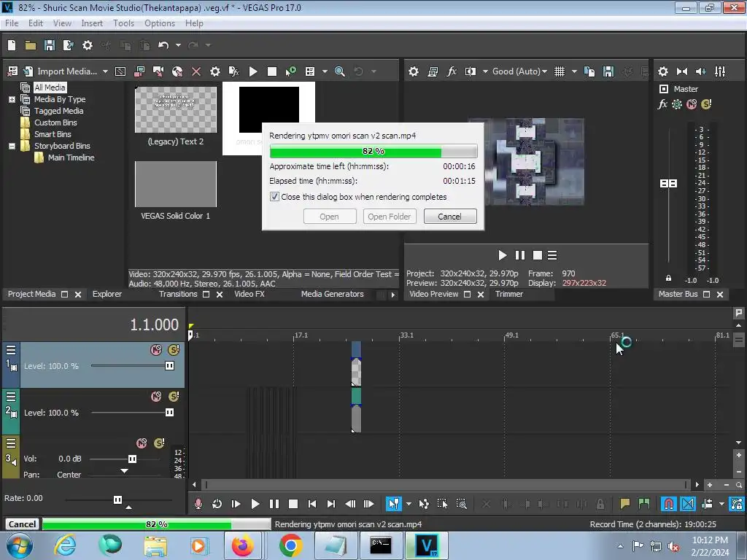Mute video track 1
Image resolution: width=747 pixels, height=560 pixels.
(x=156, y=350)
